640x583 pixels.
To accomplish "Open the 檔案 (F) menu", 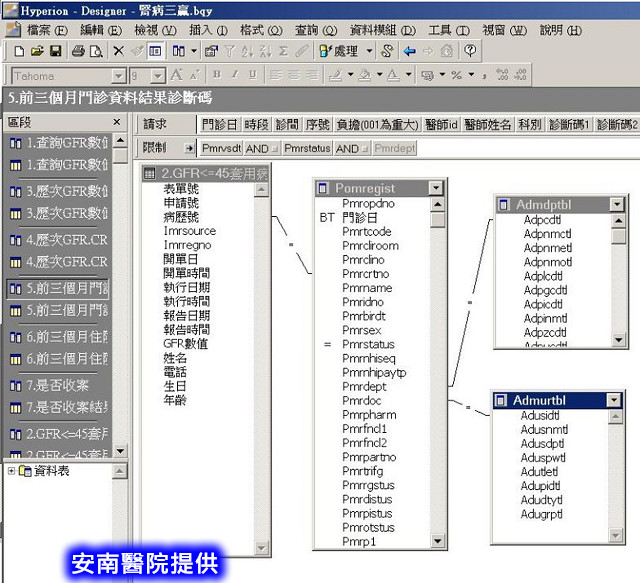I will (47, 30).
